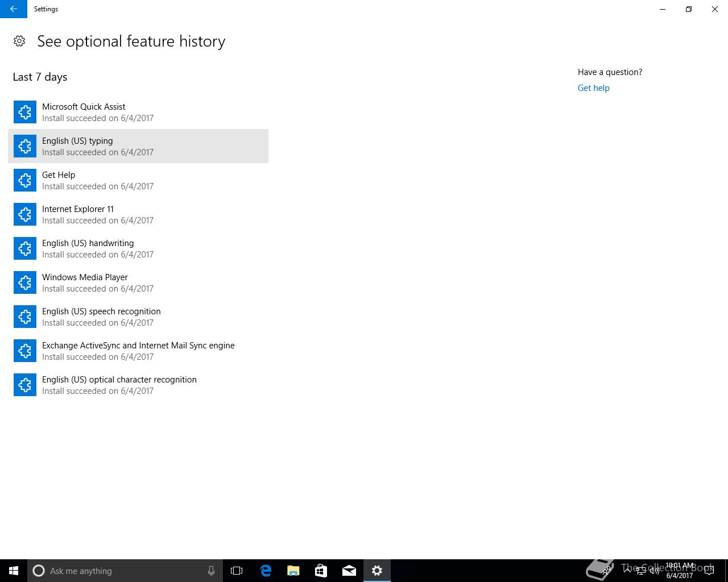This screenshot has width=728, height=582.
Task: Open File Explorer from the taskbar
Action: (293, 571)
